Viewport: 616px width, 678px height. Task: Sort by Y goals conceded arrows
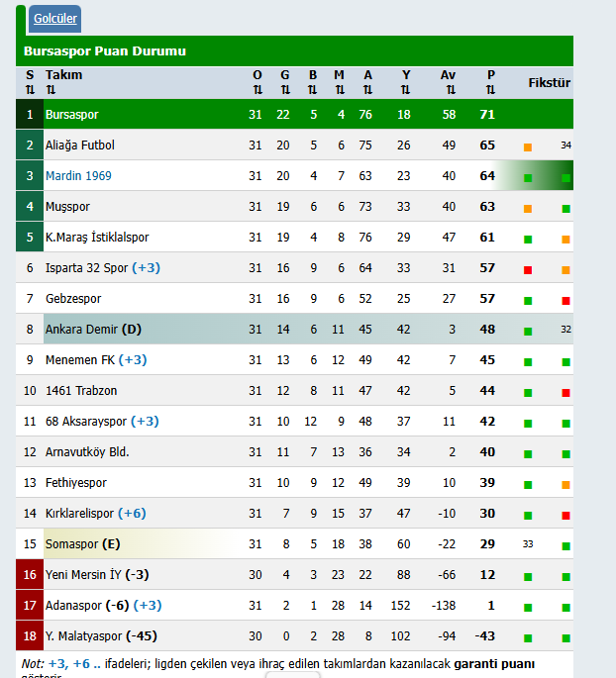(x=406, y=90)
